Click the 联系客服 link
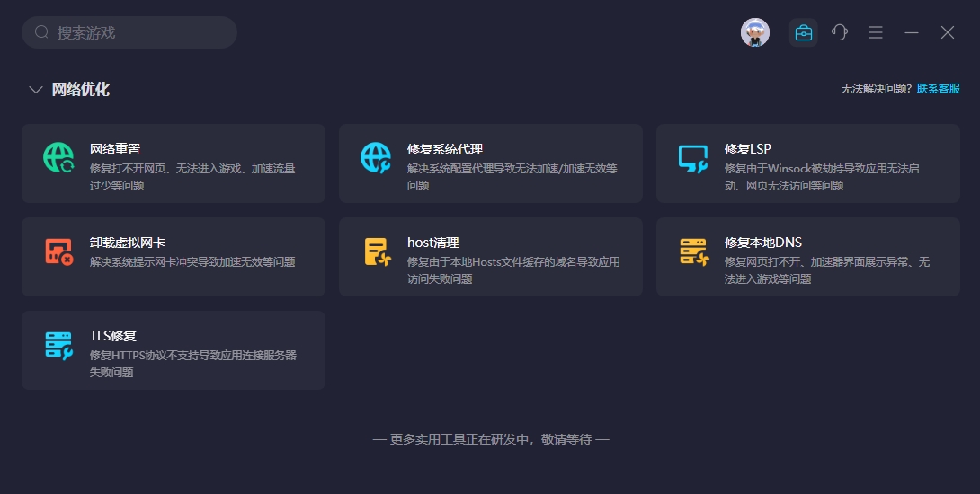This screenshot has width=980, height=494. tap(938, 89)
